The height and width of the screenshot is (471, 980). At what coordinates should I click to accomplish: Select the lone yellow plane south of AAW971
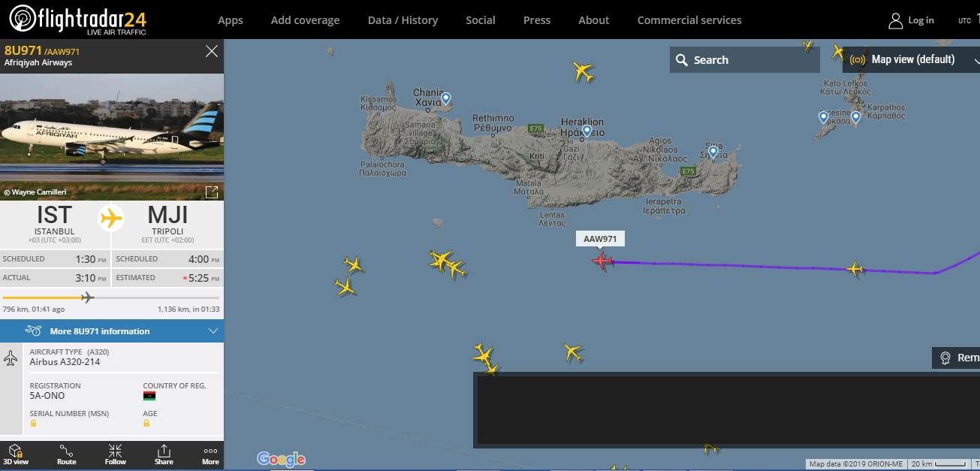[x=573, y=352]
